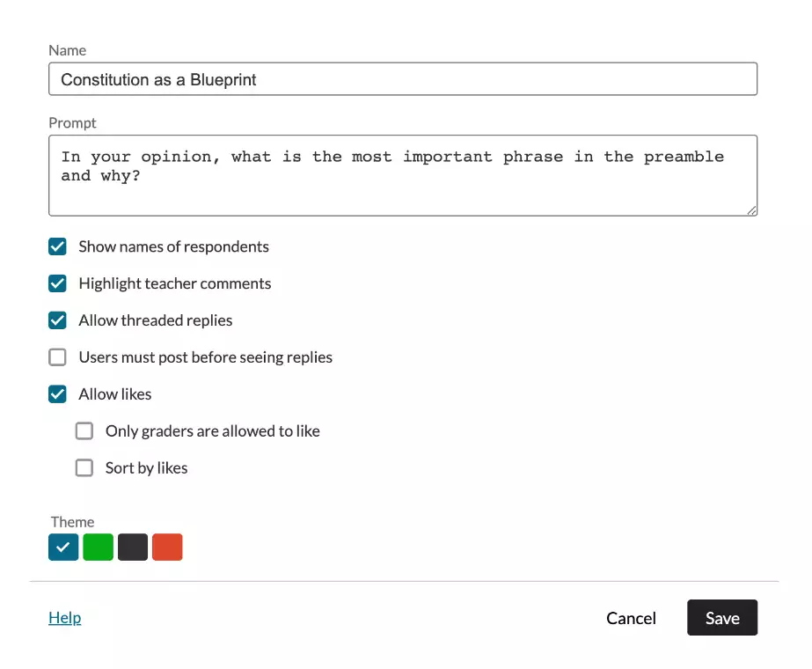Check Only graders are allowed to like
Image resolution: width=812 pixels, height=669 pixels.
84,430
